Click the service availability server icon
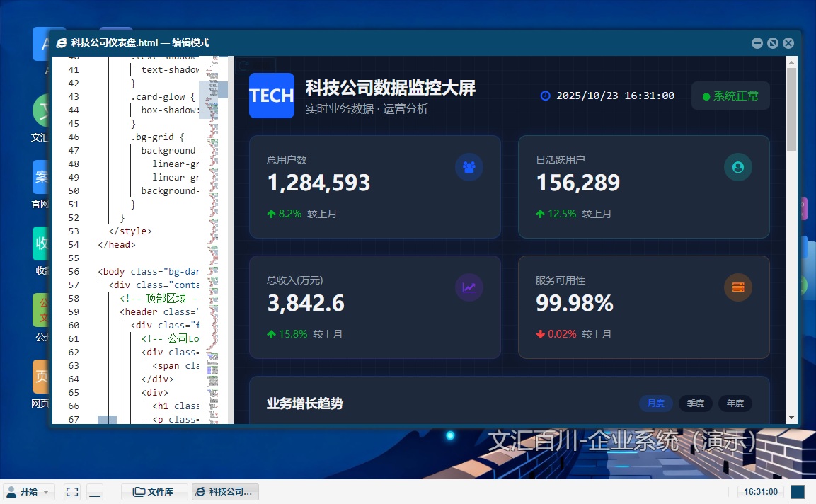Viewport: 816px width, 504px height. [737, 287]
